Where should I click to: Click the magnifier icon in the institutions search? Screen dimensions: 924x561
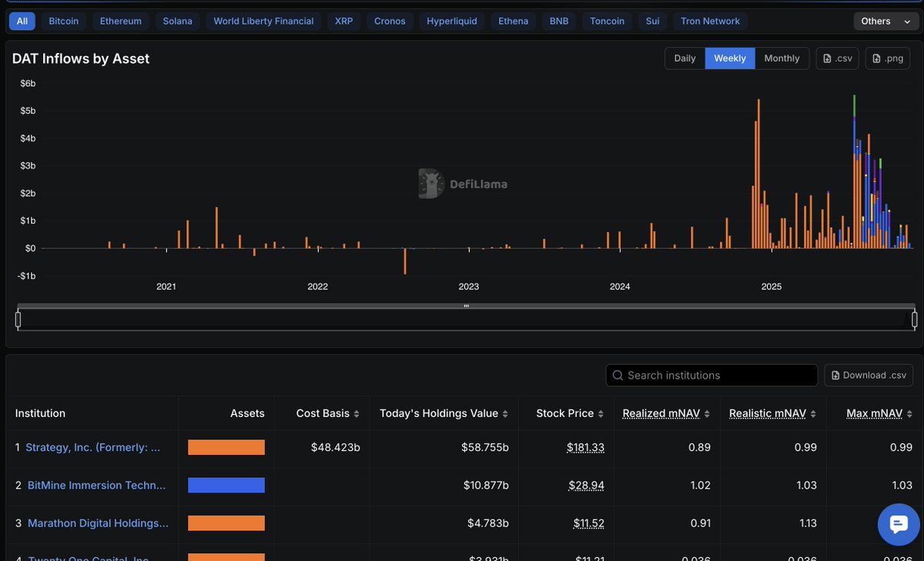618,376
